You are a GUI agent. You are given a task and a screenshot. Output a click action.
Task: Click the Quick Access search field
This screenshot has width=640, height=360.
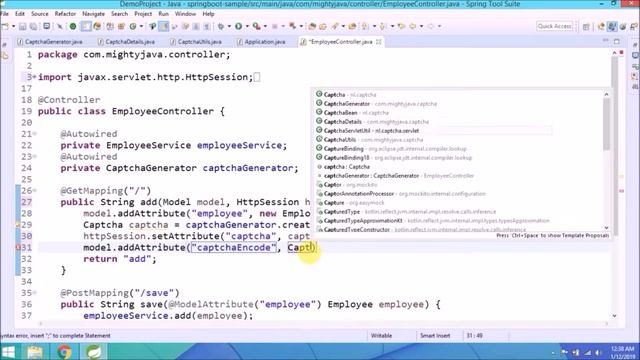[x=554, y=26]
